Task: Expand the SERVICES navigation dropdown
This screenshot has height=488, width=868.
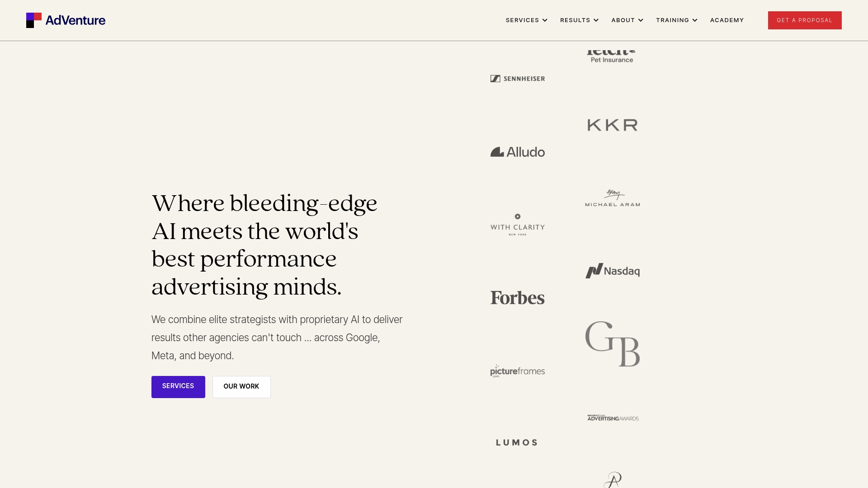Action: pos(526,20)
